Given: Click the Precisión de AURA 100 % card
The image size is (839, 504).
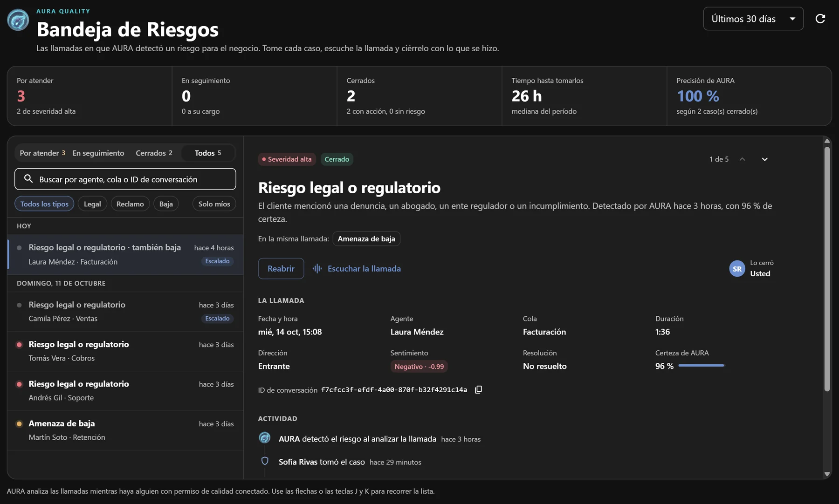Looking at the screenshot, I should click(x=749, y=96).
